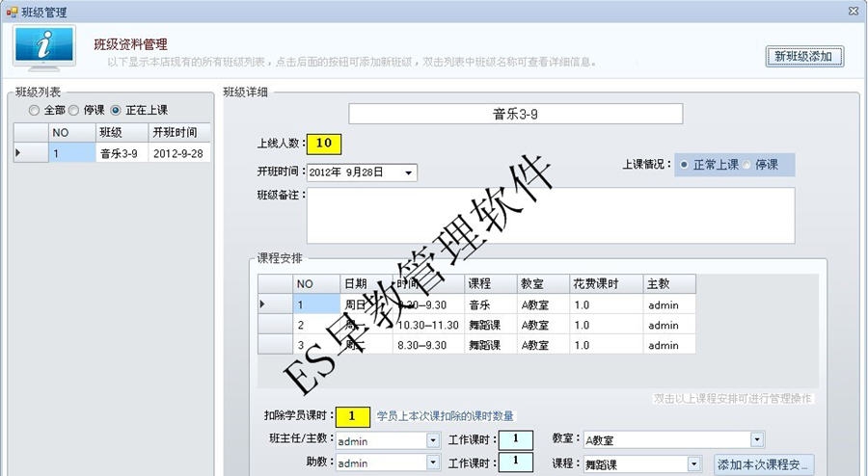Screen dimensions: 868x476
Task: Click the class name field 音乐3-9
Action: [515, 114]
